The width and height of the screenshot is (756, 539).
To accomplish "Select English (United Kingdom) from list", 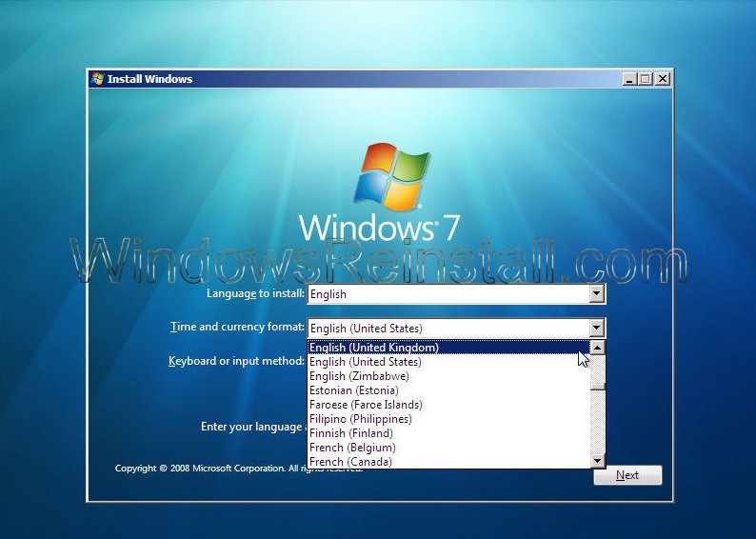I will click(373, 348).
